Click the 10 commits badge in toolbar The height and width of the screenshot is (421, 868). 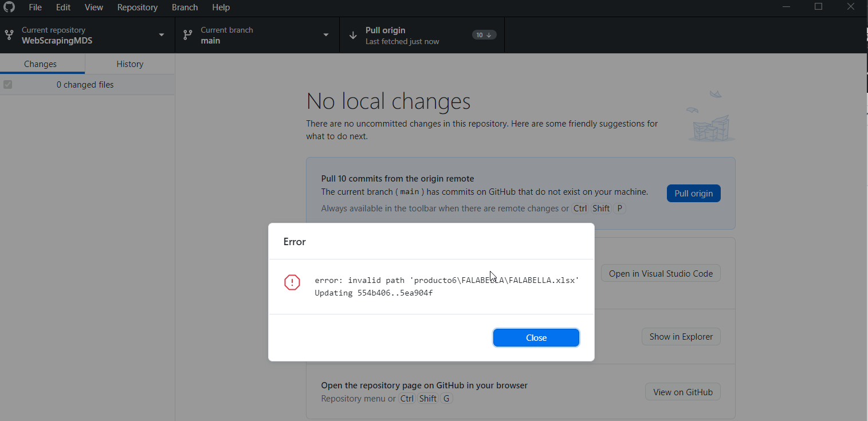tap(484, 34)
